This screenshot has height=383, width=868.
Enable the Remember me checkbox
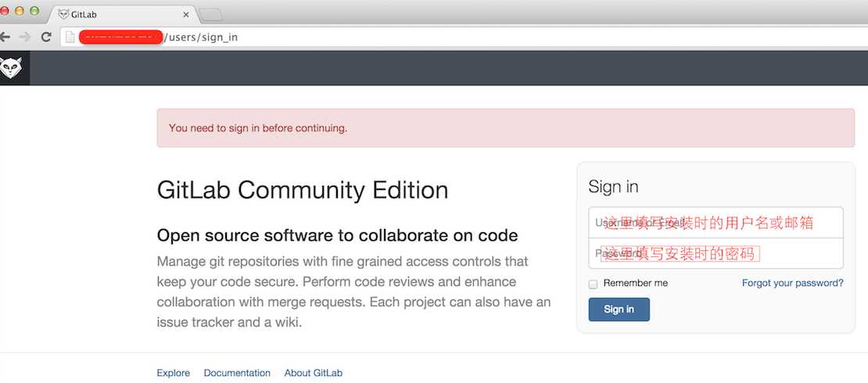click(x=594, y=284)
